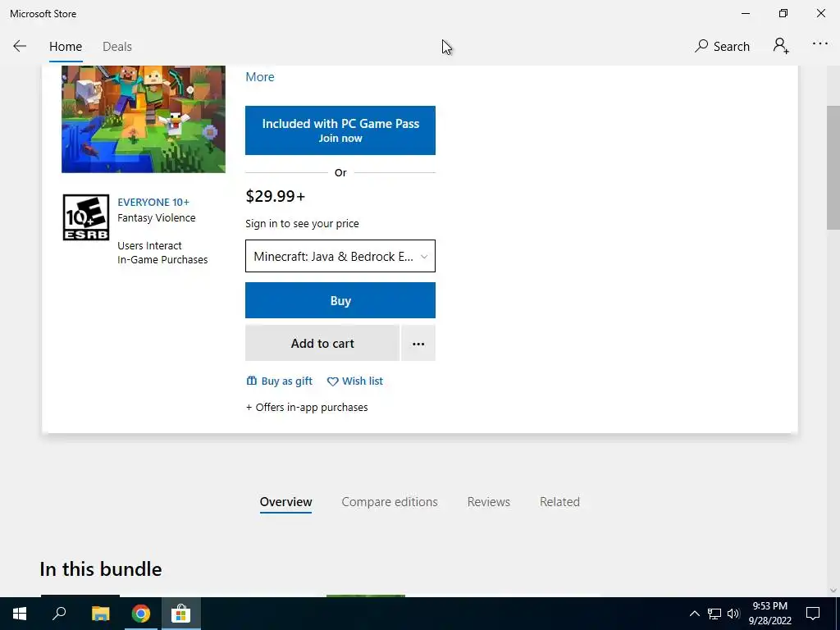Open the Search function
Image resolution: width=840 pixels, height=630 pixels.
(x=722, y=46)
